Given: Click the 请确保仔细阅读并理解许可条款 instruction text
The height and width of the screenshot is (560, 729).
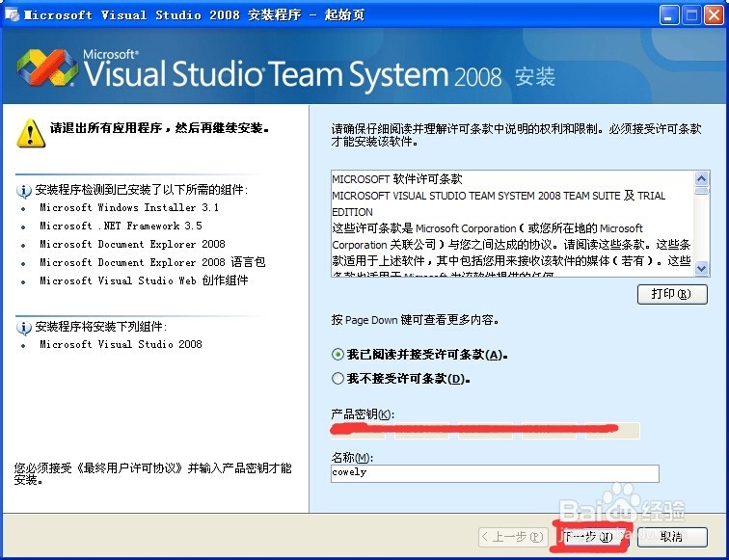Looking at the screenshot, I should click(516, 135).
